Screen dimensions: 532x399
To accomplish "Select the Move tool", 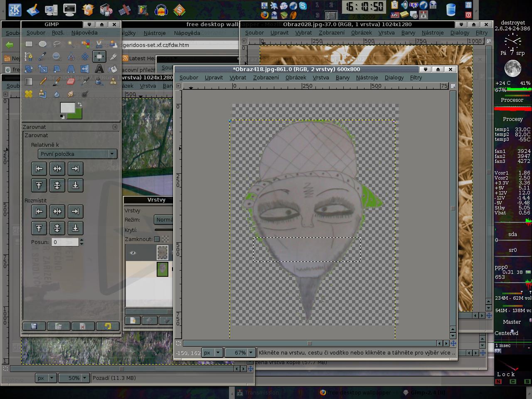I will pos(85,56).
